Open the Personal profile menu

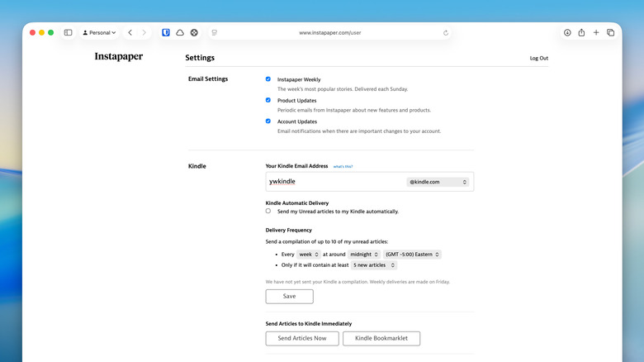click(99, 33)
